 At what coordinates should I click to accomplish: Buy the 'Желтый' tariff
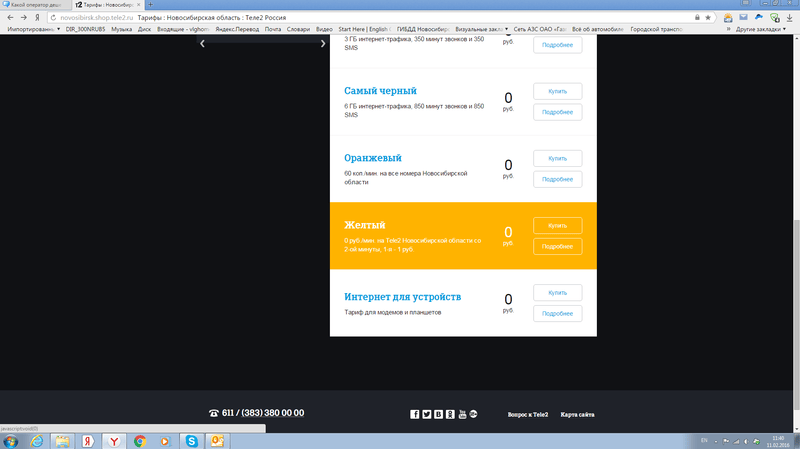point(558,226)
